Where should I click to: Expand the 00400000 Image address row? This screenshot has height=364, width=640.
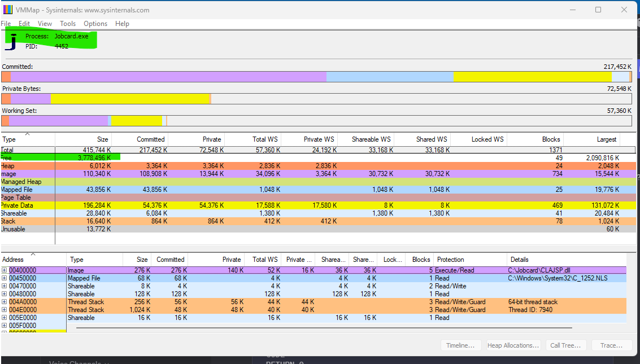point(5,270)
